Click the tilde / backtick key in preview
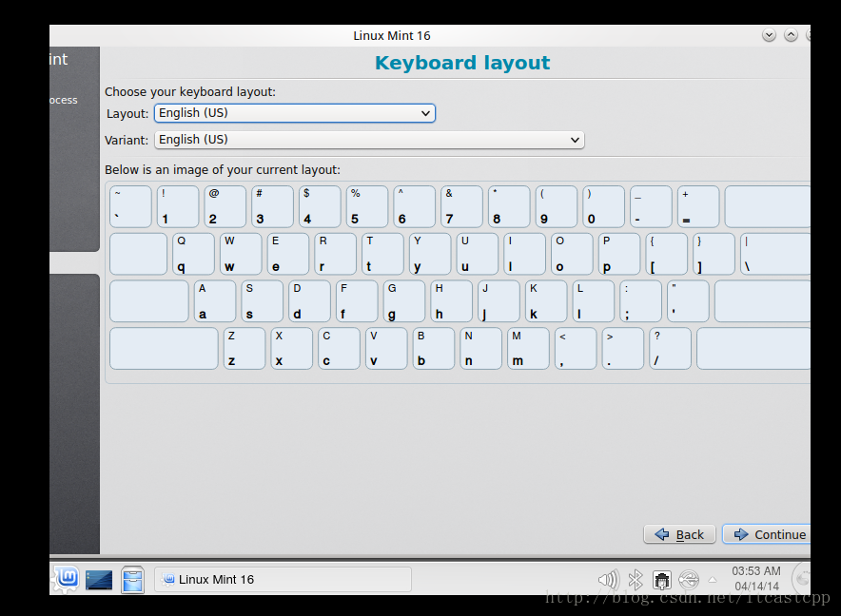The image size is (841, 616). tap(130, 206)
